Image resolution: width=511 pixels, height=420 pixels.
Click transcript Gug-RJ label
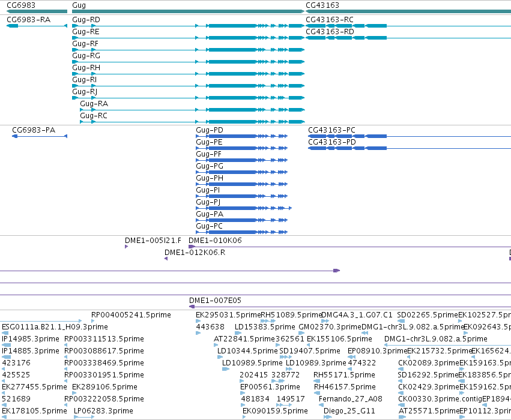click(85, 92)
